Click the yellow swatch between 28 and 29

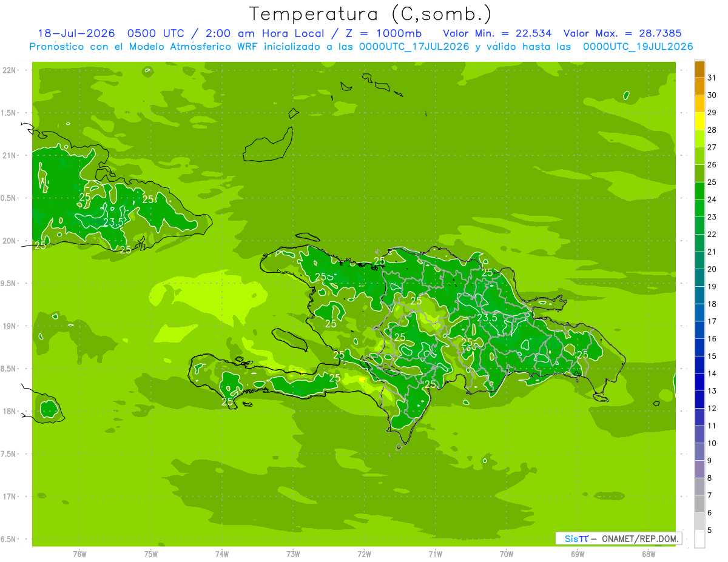[699, 121]
